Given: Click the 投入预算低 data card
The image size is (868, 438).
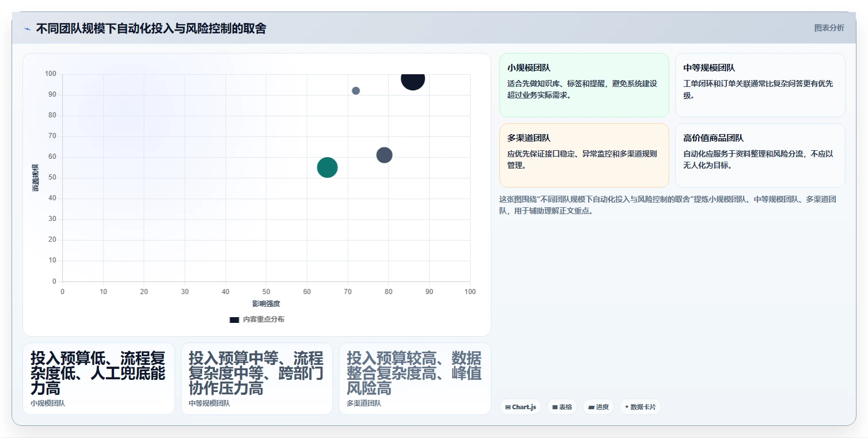Looking at the screenshot, I should [98, 379].
